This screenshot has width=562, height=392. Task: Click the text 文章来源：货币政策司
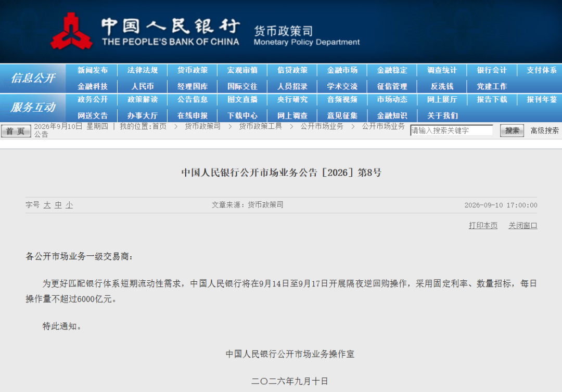[247, 205]
